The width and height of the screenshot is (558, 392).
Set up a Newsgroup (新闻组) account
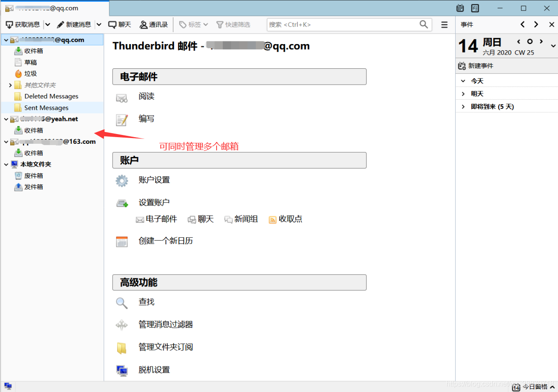click(241, 219)
